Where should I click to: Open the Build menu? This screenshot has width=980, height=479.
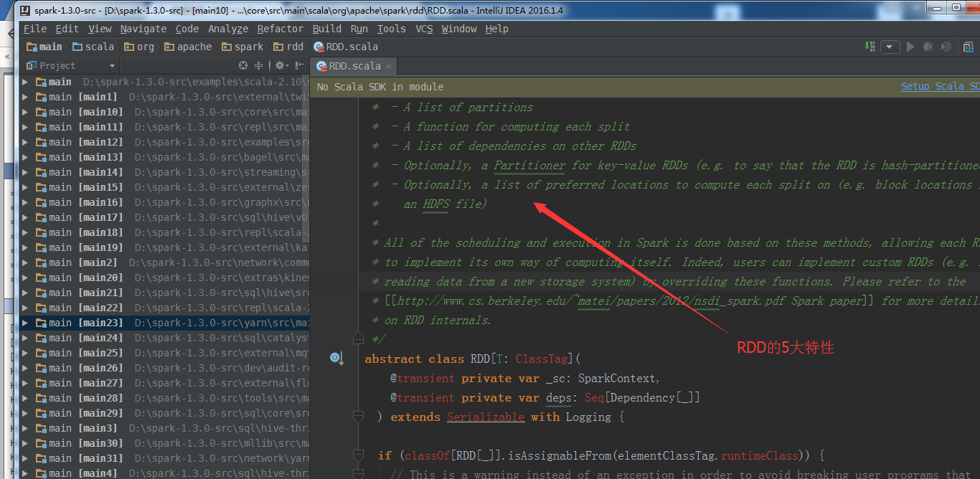coord(327,29)
